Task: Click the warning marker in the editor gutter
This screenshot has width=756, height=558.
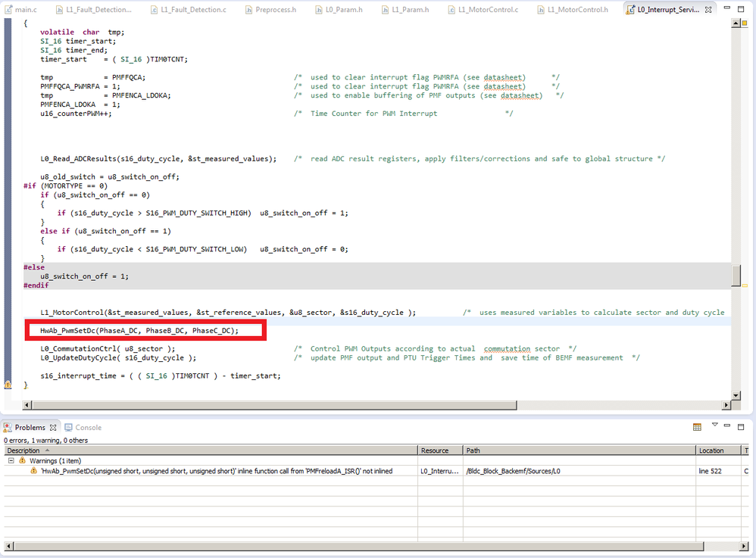Action: click(8, 385)
